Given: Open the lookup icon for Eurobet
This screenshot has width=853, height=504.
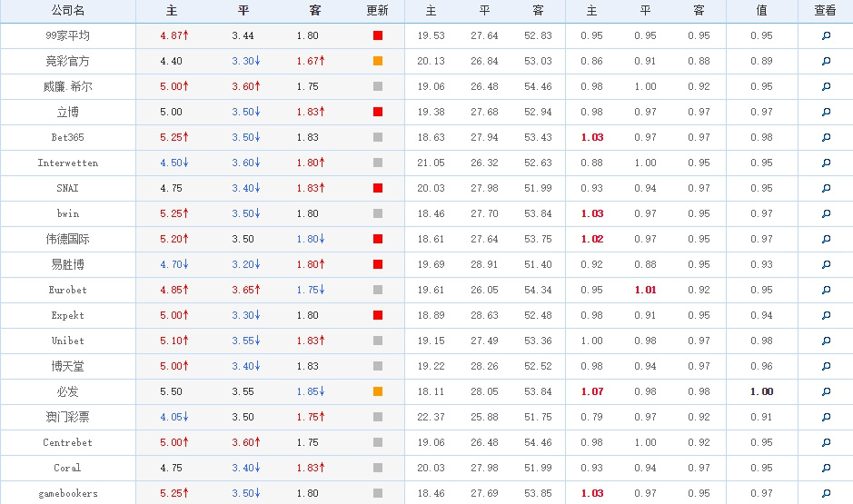Looking at the screenshot, I should tap(826, 291).
